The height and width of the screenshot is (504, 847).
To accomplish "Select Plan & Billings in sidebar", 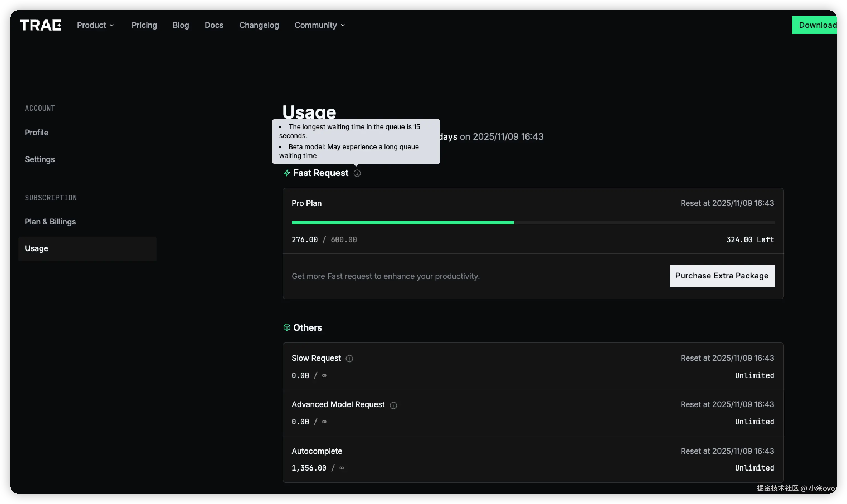I will tap(50, 222).
